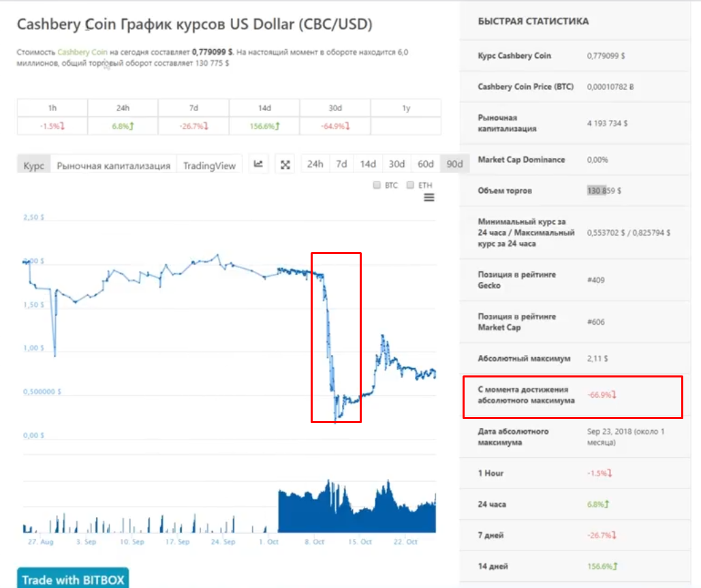Click the -64.9% 30d change cell
The image size is (701, 588).
tap(335, 126)
